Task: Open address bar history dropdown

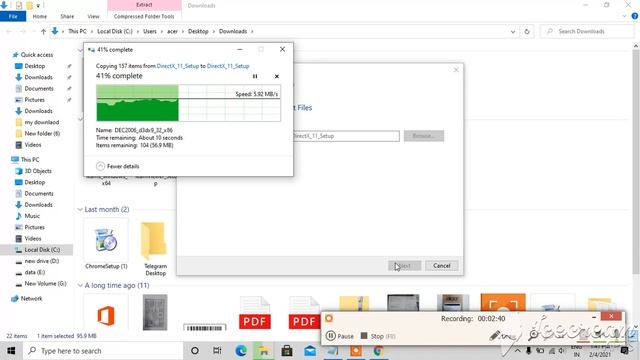Action: [513, 31]
